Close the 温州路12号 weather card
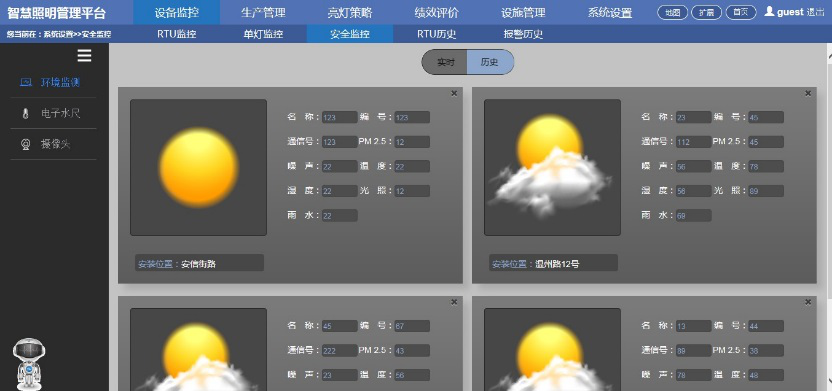 [x=808, y=93]
